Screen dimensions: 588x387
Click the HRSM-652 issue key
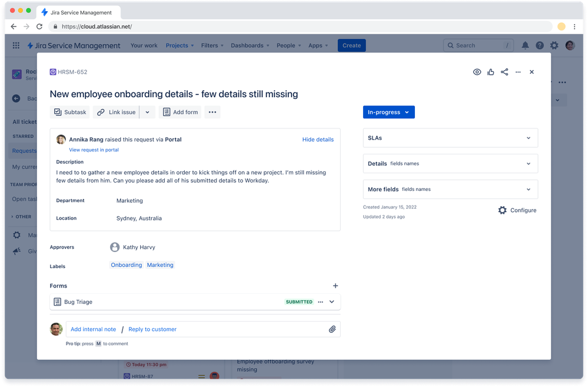tap(72, 72)
